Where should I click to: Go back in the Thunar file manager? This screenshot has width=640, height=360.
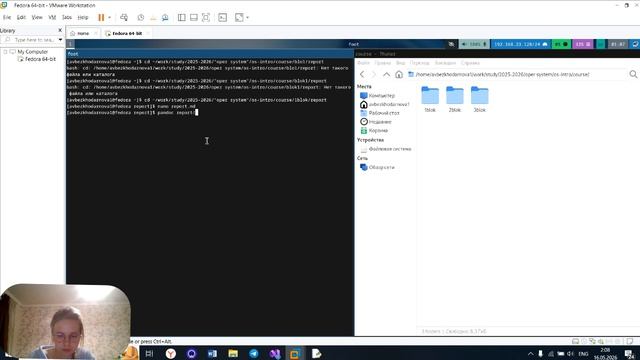(x=362, y=74)
